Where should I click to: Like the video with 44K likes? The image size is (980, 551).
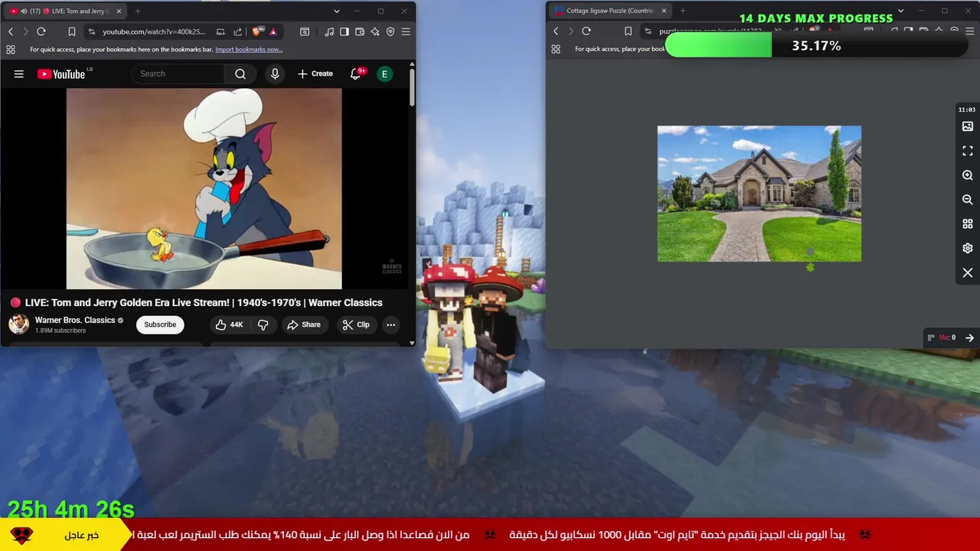229,324
